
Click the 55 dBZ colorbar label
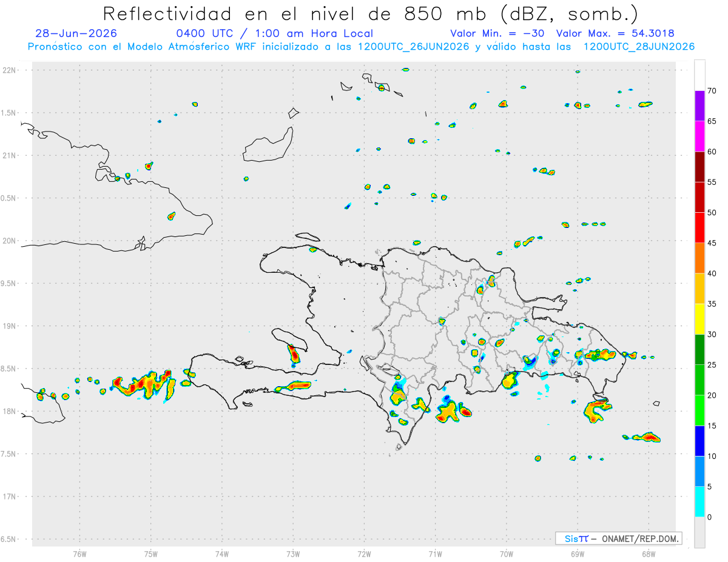click(x=712, y=182)
